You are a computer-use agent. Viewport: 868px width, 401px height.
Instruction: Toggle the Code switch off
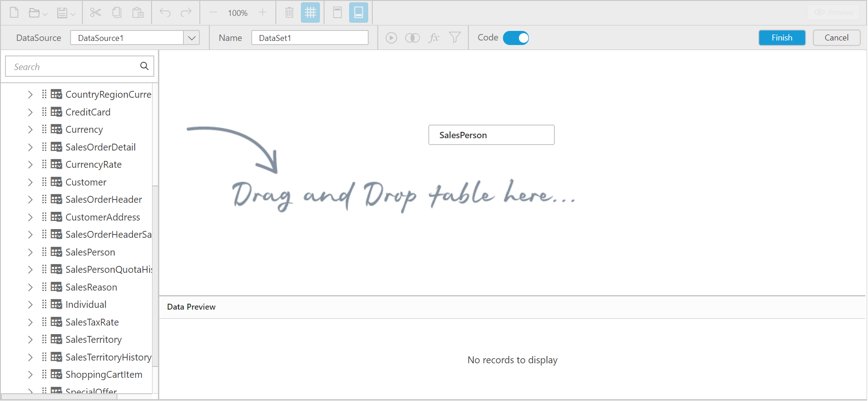pos(516,38)
